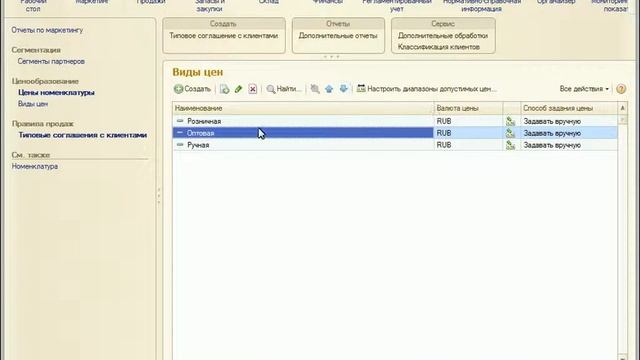
Task: Click the icon in the Ручная row
Action: (x=511, y=145)
